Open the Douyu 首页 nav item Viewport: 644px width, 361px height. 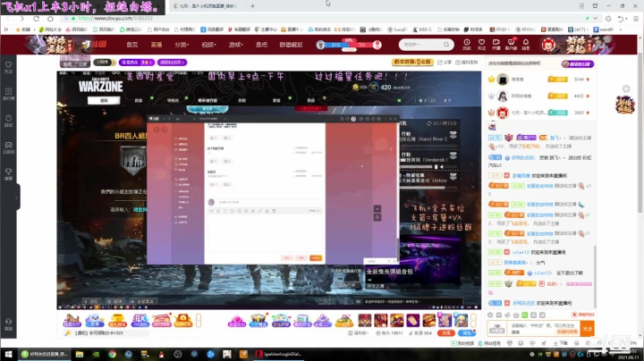coord(131,45)
